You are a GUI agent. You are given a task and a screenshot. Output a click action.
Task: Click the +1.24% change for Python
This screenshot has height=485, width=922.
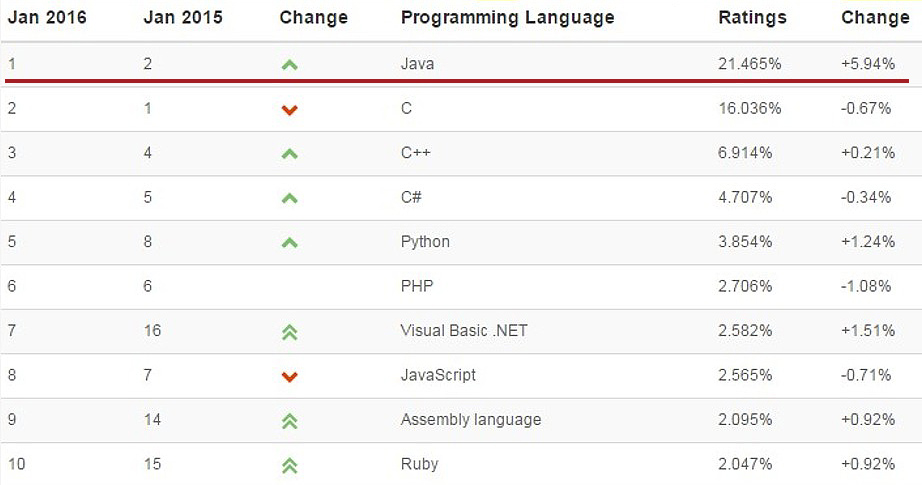[868, 242]
